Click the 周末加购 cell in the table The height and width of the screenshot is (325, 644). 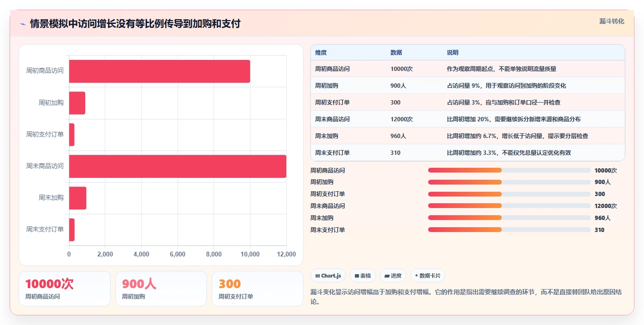(327, 136)
